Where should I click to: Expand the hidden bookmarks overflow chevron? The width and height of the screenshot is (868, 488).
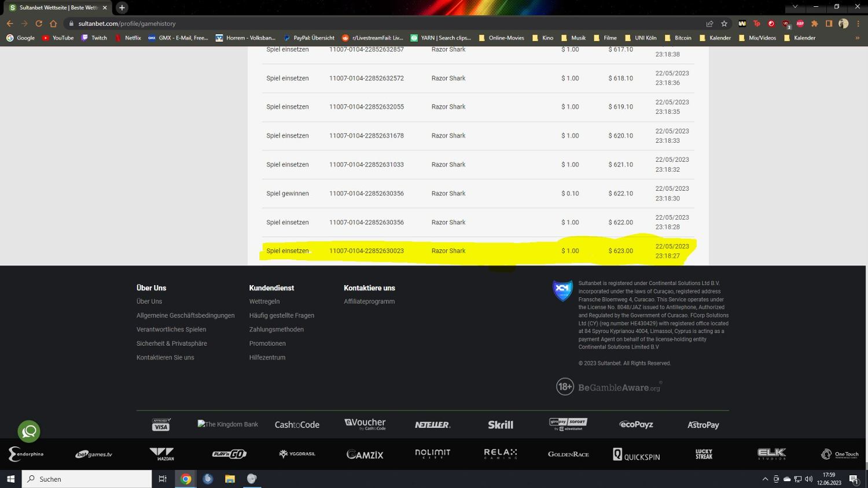857,38
